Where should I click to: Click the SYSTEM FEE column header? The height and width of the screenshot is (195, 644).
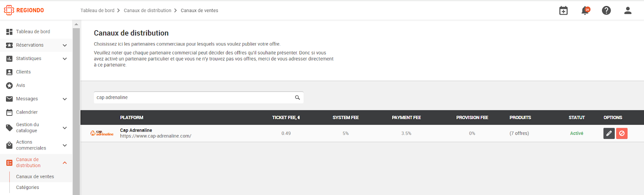click(x=345, y=118)
